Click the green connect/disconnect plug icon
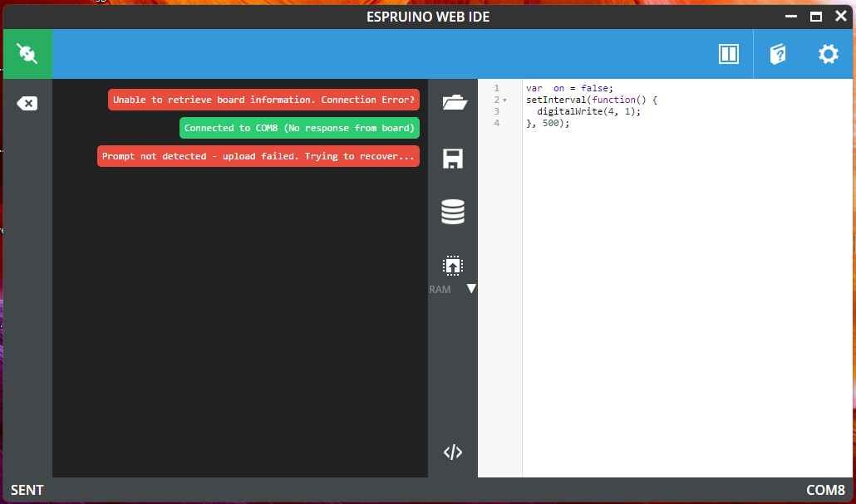The image size is (856, 504). 27,53
